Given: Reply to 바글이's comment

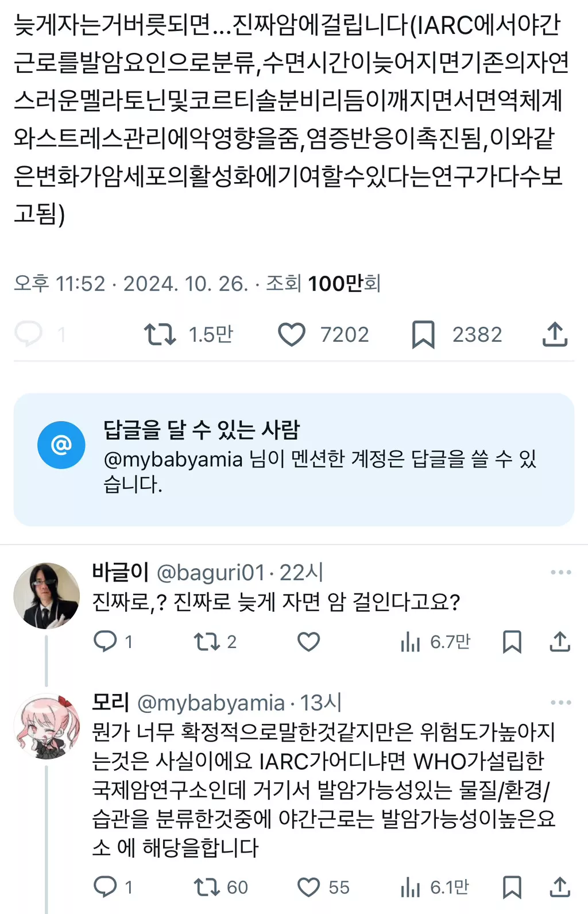Looking at the screenshot, I should pos(105,641).
